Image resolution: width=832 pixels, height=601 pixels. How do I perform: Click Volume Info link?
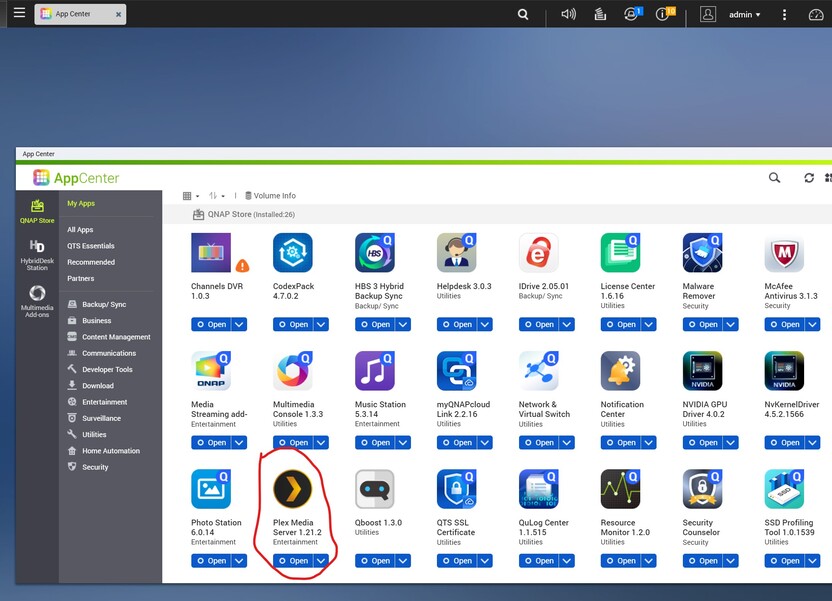click(x=270, y=196)
